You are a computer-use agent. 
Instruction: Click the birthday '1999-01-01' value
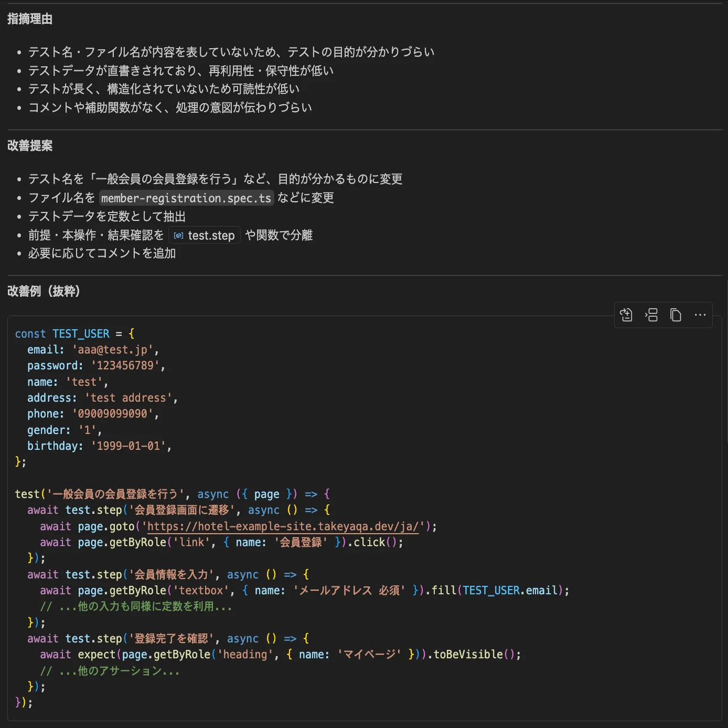click(x=128, y=446)
